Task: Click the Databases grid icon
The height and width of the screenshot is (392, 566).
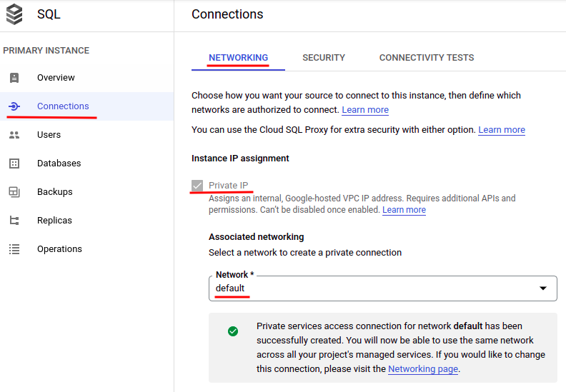Action: tap(14, 164)
